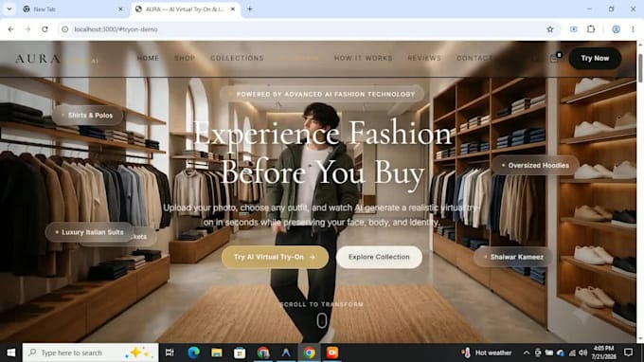Open Task View on the taskbar
Image resolution: width=644 pixels, height=362 pixels.
tap(170, 353)
